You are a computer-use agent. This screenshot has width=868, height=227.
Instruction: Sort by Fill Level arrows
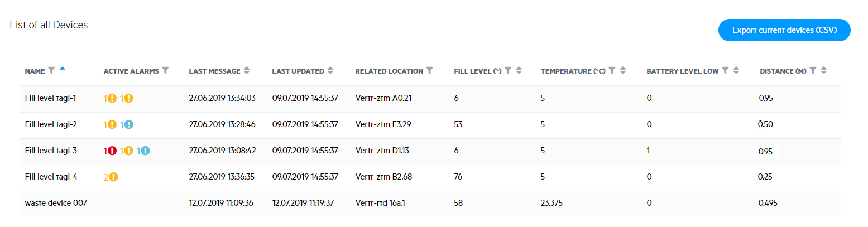click(519, 71)
